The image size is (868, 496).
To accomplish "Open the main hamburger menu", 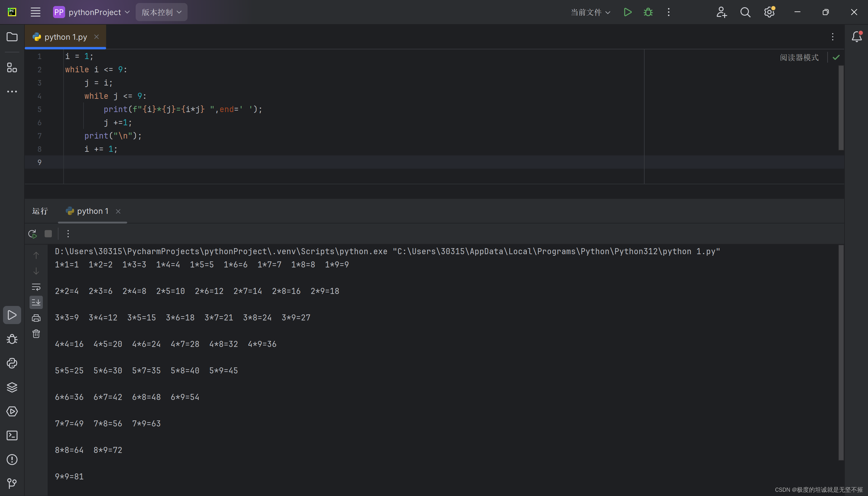I will pos(35,12).
